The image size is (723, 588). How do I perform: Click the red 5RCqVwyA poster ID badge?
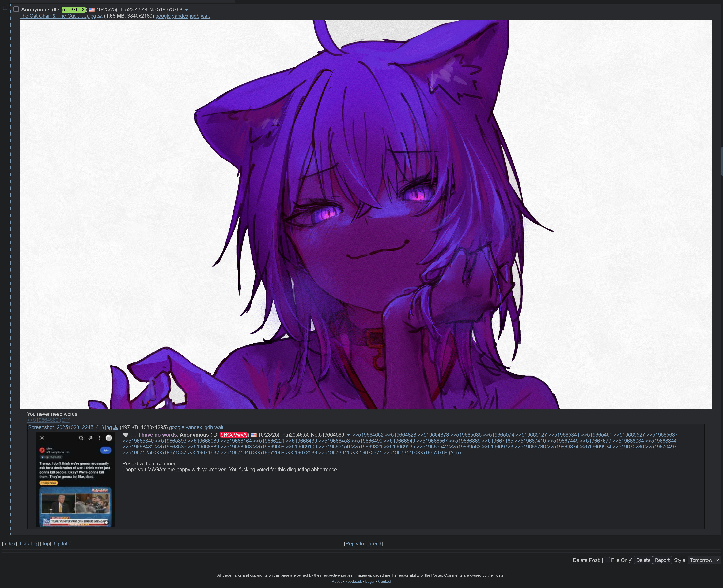point(233,435)
